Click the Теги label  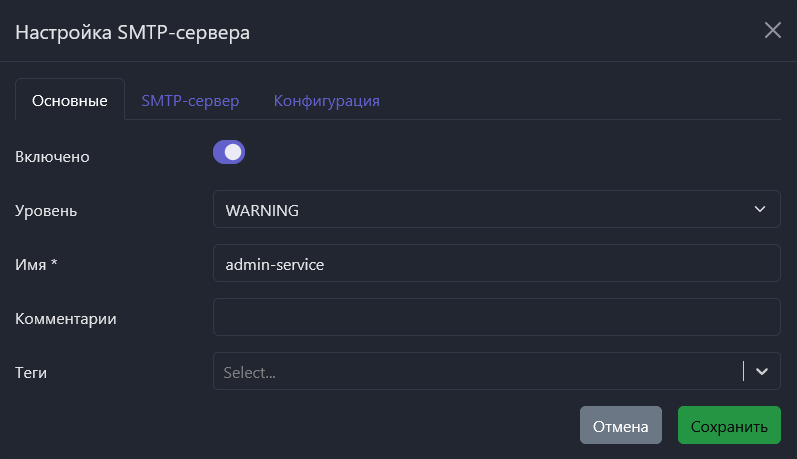tap(32, 372)
